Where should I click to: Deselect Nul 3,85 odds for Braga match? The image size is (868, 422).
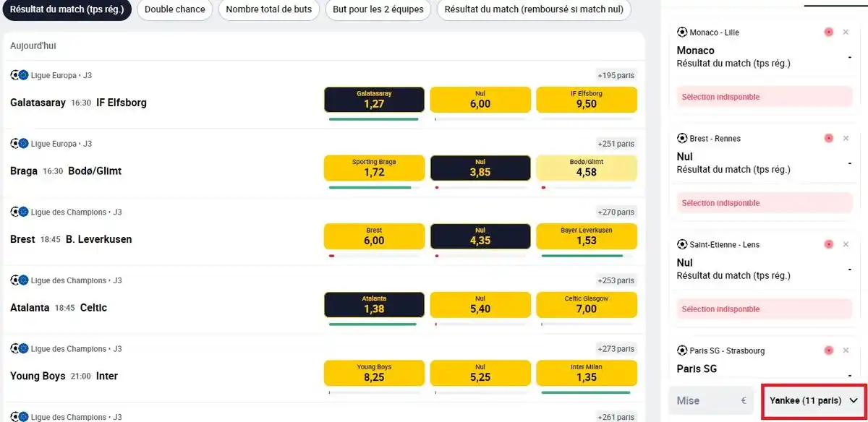tap(480, 168)
